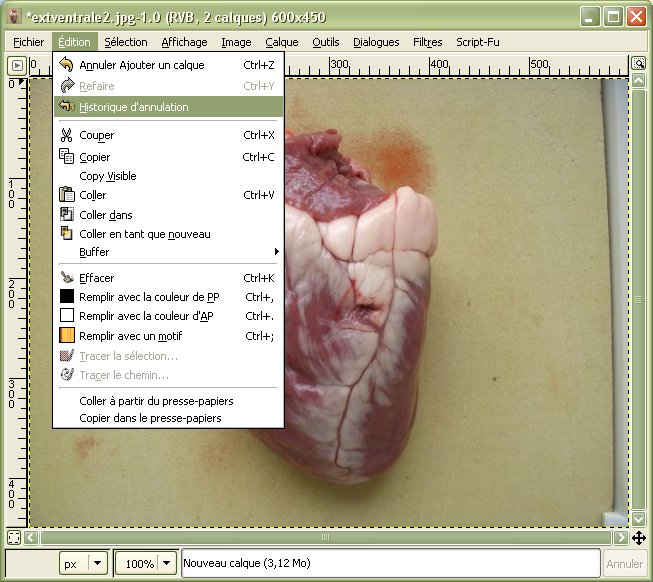Open the Calque menu
The width and height of the screenshot is (653, 582).
[x=281, y=42]
